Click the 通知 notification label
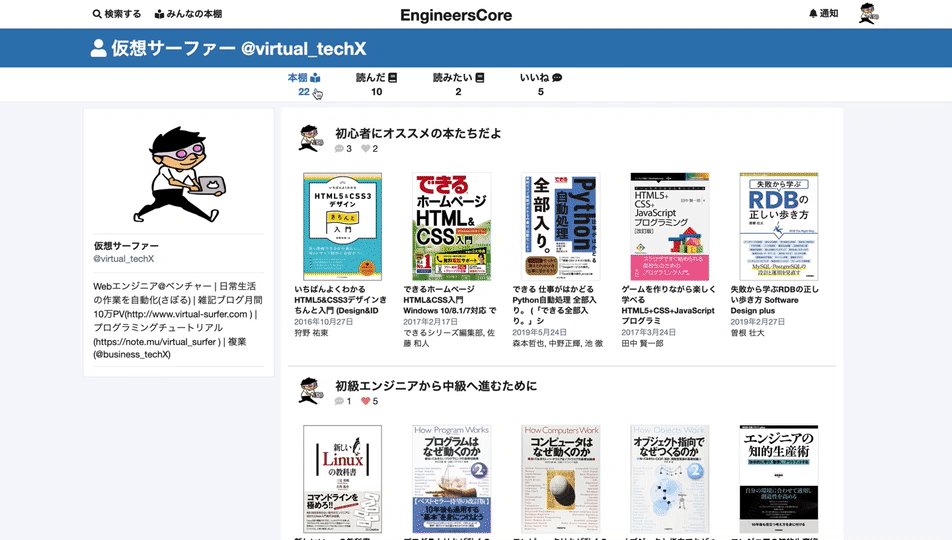The image size is (952, 540). point(829,13)
